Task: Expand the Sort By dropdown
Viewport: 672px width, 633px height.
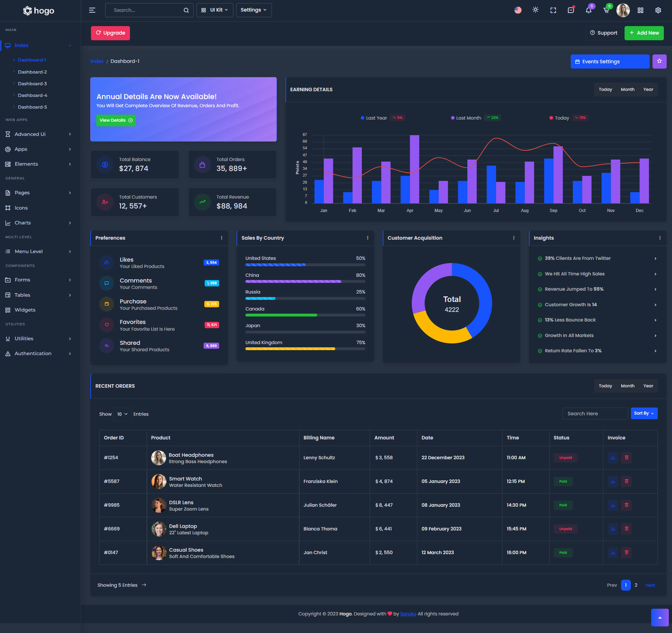Action: tap(644, 413)
